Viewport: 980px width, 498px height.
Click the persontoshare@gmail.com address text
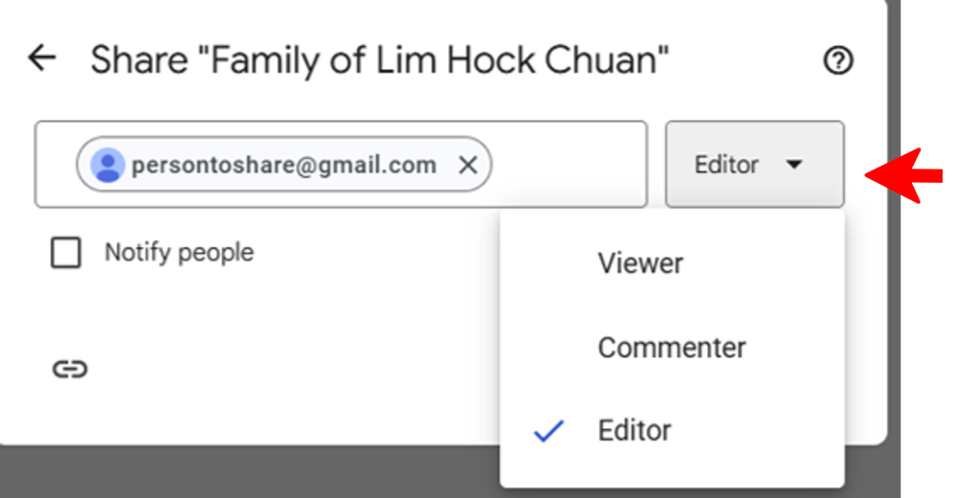pyautogui.click(x=283, y=165)
